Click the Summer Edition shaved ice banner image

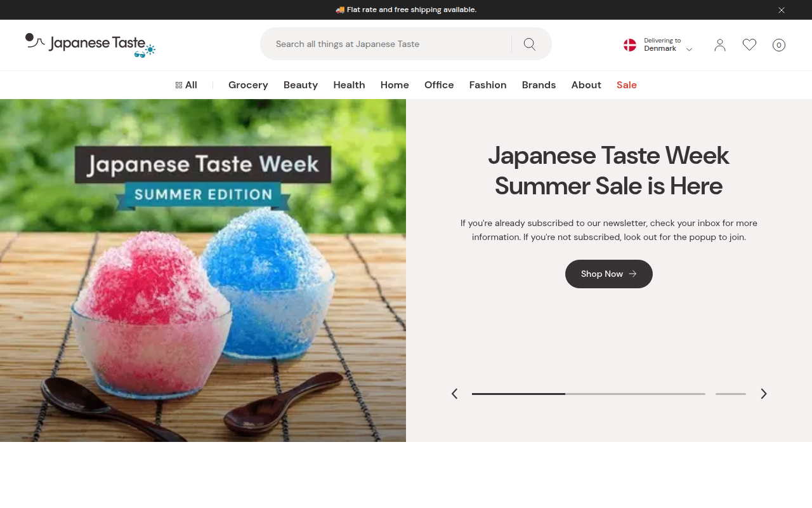coord(203,271)
